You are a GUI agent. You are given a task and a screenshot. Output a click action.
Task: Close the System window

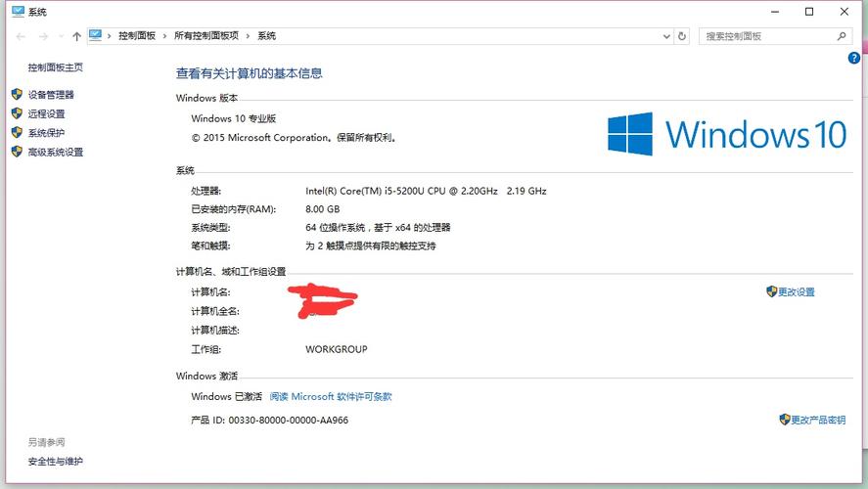pyautogui.click(x=845, y=12)
